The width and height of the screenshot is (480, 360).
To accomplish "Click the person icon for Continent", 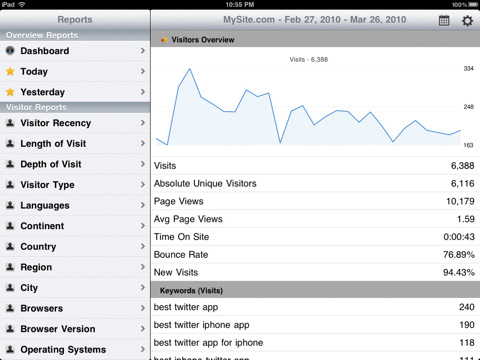I will point(10,226).
